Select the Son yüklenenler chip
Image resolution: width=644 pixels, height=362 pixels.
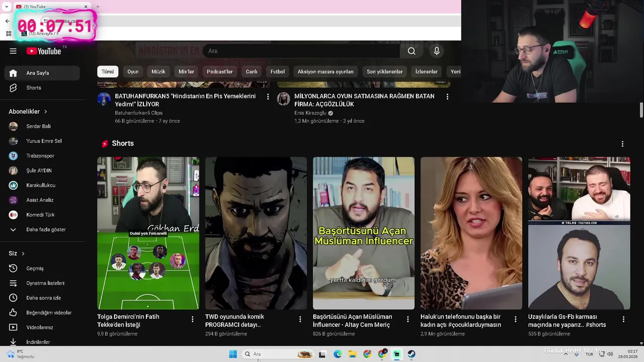[384, 71]
